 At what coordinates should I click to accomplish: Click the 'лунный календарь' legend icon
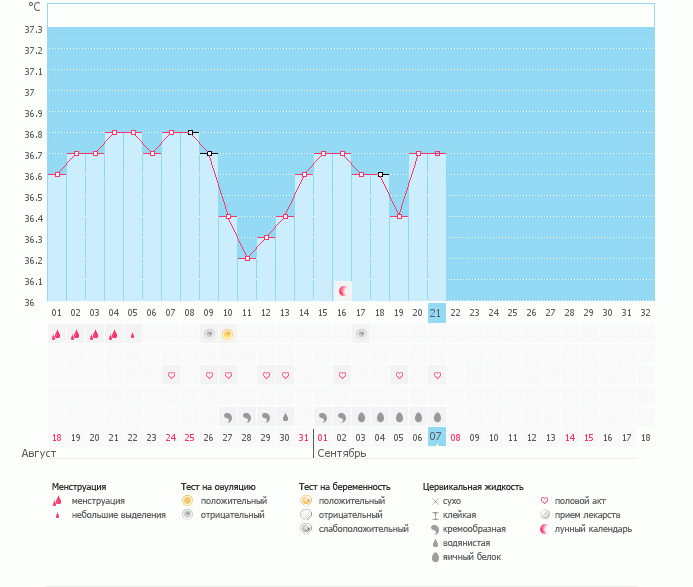click(545, 528)
